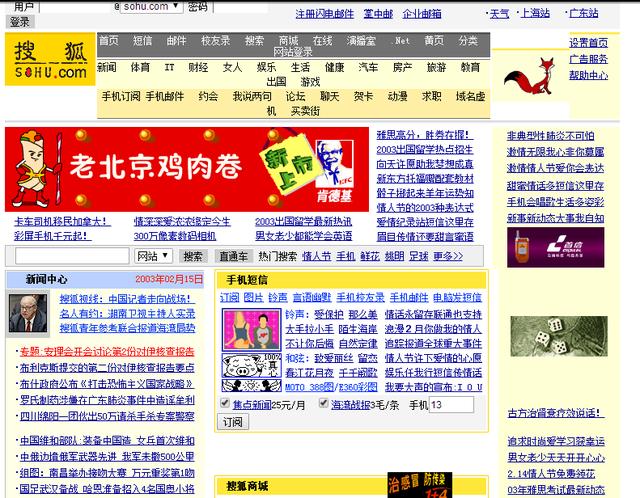
Task: Click the 直通车 button
Action: pyautogui.click(x=234, y=256)
